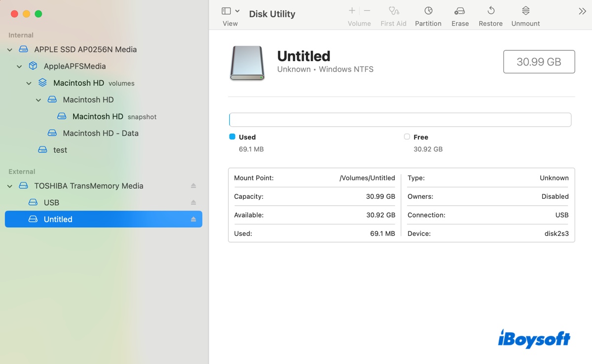Viewport: 592px width, 364px height.
Task: Click the external drive icon beside Untitled
Action: point(33,219)
